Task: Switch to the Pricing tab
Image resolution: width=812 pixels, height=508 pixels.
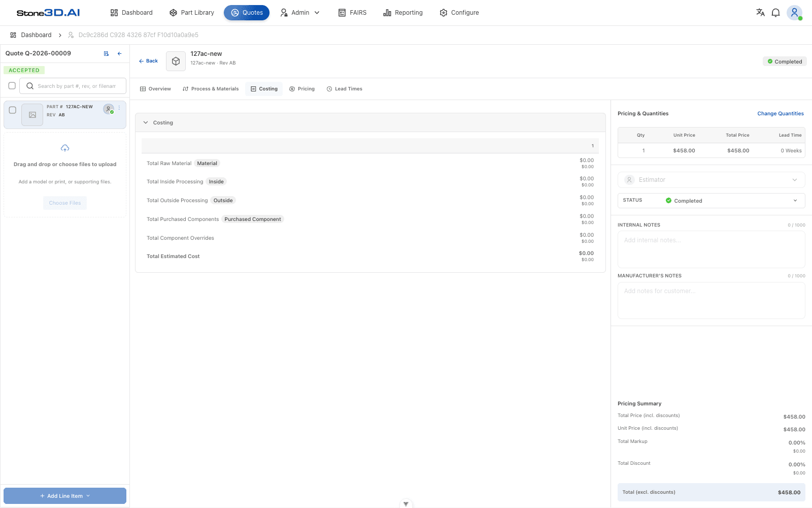Action: (x=302, y=89)
